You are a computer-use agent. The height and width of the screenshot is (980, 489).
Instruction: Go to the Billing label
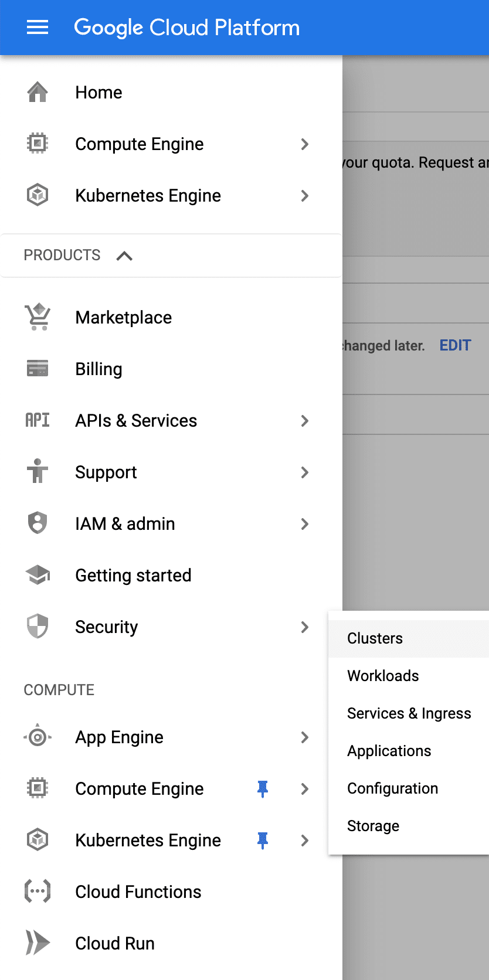pyautogui.click(x=99, y=369)
